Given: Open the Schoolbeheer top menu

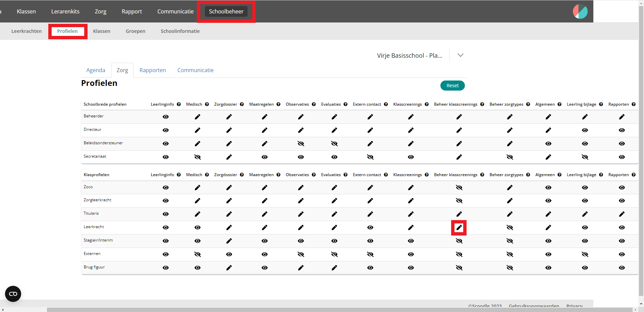Looking at the screenshot, I should [226, 11].
